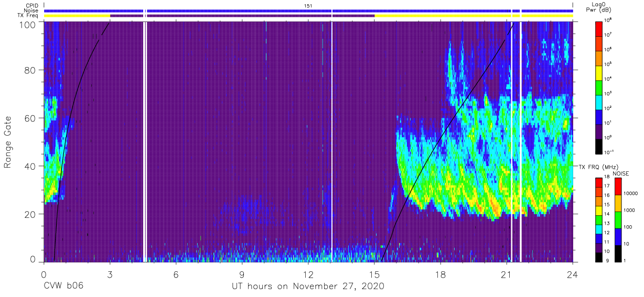The height and width of the screenshot is (297, 644).
Task: Click the green segment of NOISE colorbar
Action: click(x=617, y=220)
